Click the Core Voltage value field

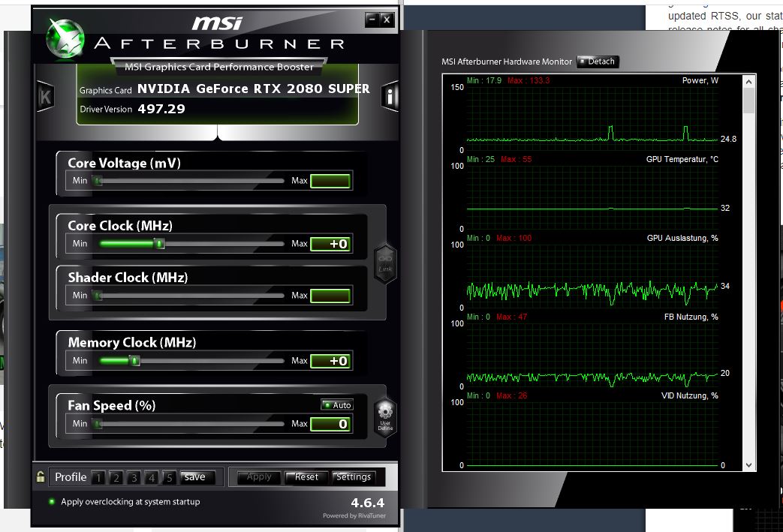pos(330,181)
